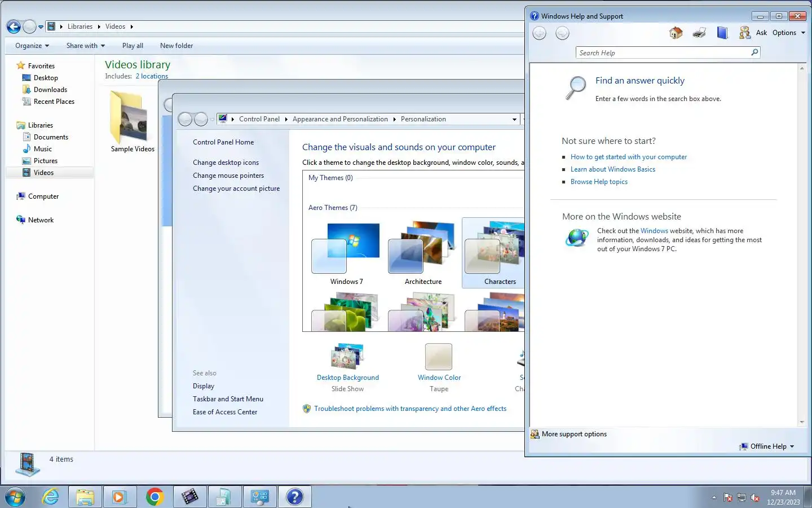Viewport: 812px width, 508px height.
Task: Click Action Center flag tray icon
Action: (728, 498)
